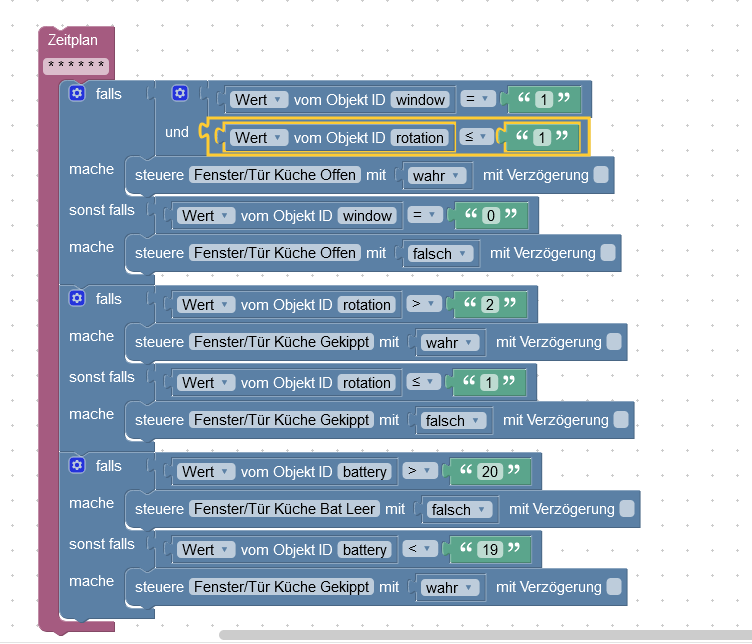Open equals operator dropdown before value 1
Image resolution: width=752 pixels, height=644 pixels.
point(477,99)
